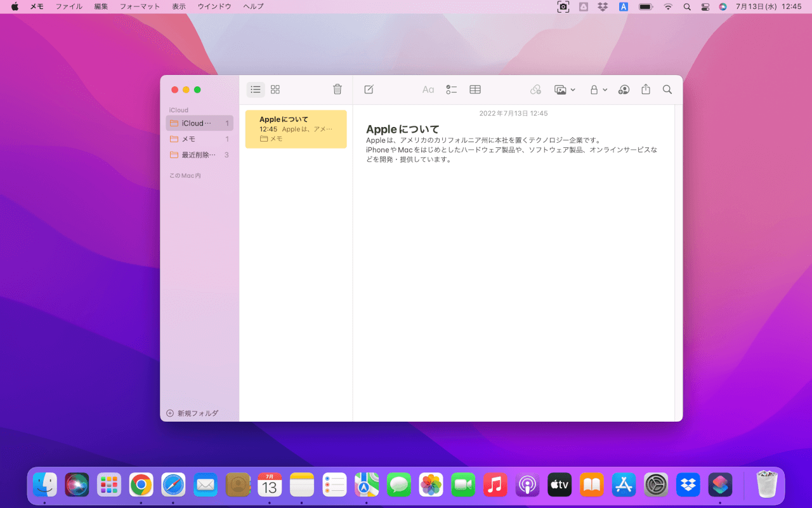
Task: Open Reminders from the Dock
Action: click(x=334, y=486)
